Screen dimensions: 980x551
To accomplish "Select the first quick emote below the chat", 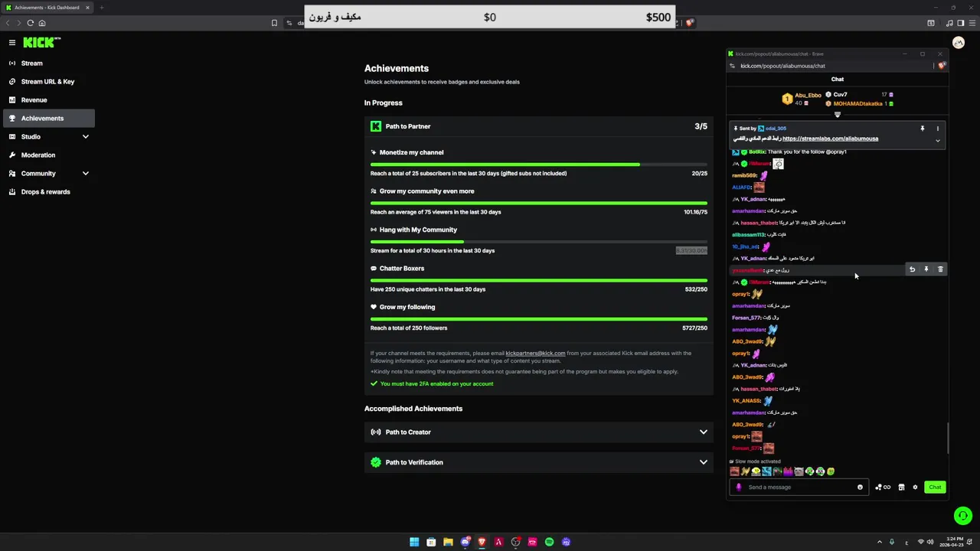I will (734, 472).
